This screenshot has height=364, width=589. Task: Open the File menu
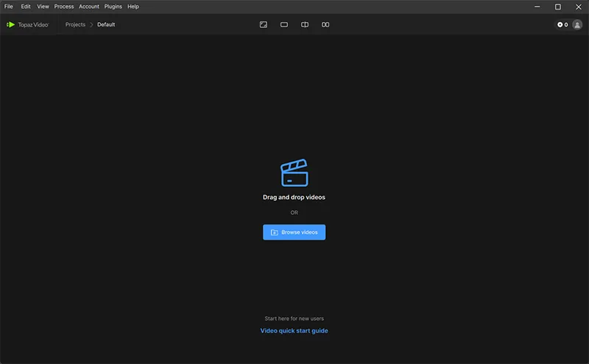(x=9, y=7)
